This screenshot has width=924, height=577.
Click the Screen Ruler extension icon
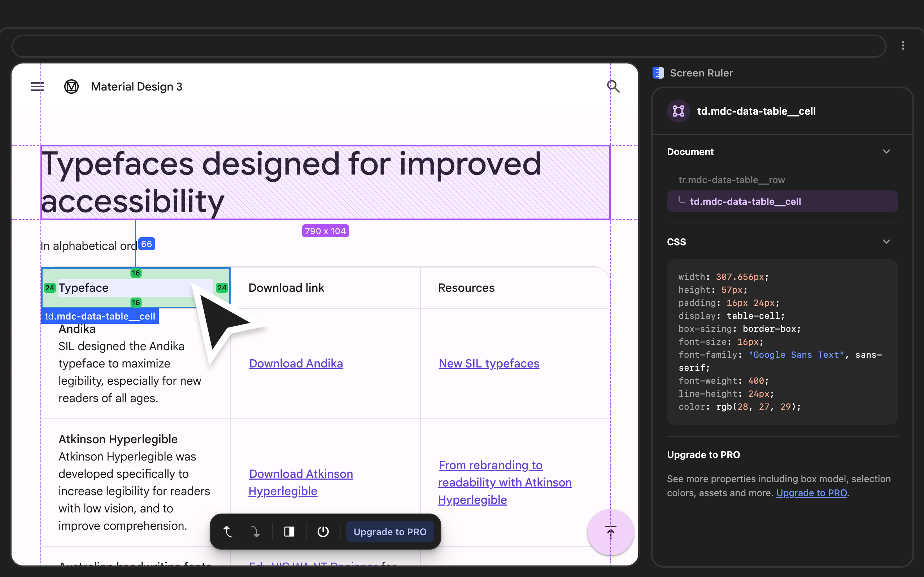[658, 73]
